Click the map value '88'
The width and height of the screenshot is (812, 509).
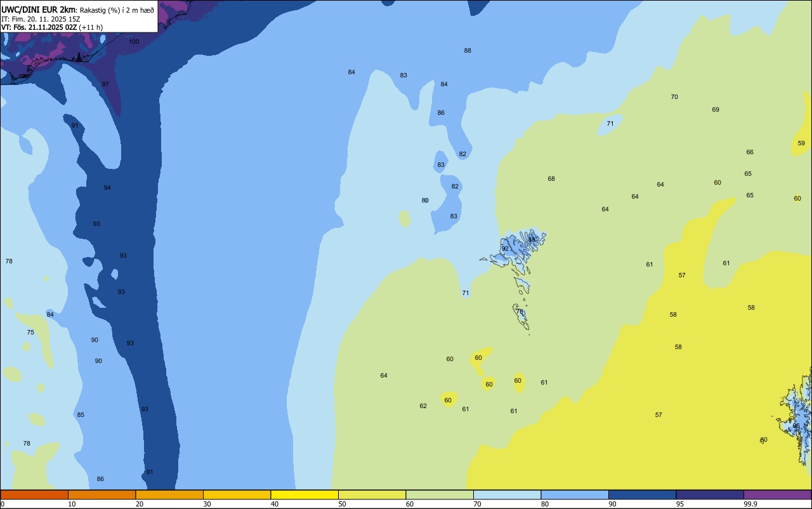click(x=468, y=51)
